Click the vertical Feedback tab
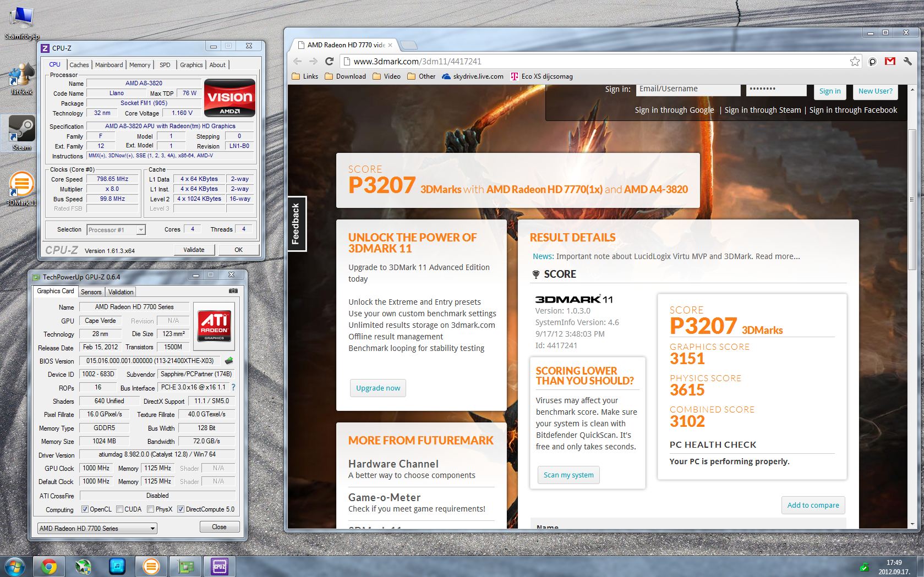Image resolution: width=924 pixels, height=577 pixels. tap(297, 224)
